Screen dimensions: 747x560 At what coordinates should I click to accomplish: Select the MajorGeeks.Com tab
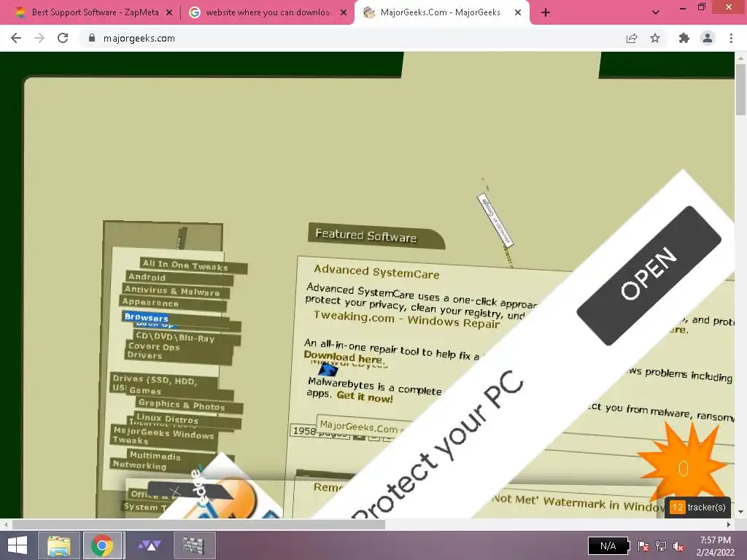[440, 12]
